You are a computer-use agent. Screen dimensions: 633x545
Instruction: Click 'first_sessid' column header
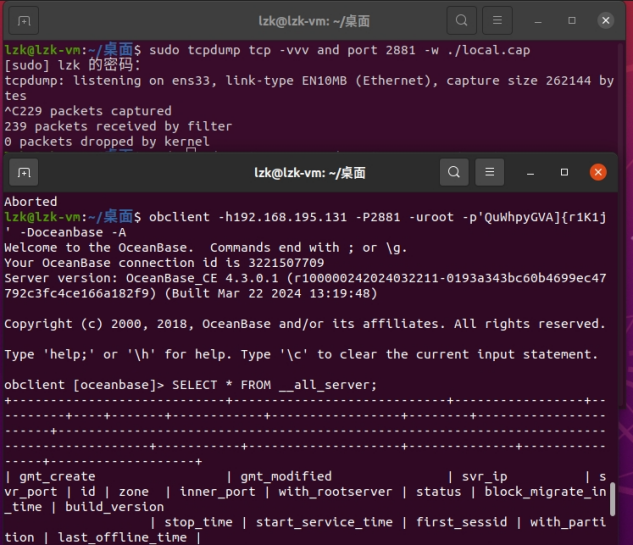click(x=462, y=522)
